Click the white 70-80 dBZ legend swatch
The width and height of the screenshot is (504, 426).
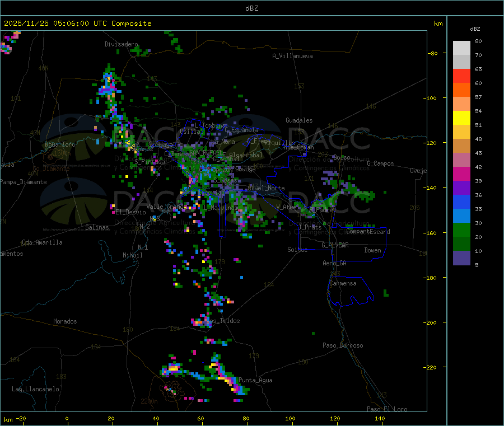461,48
